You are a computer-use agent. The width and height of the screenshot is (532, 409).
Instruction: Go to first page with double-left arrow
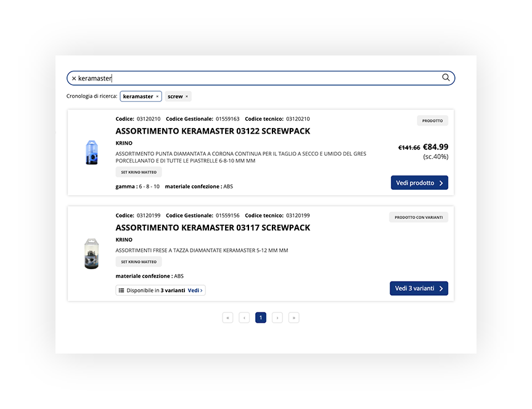[227, 318]
